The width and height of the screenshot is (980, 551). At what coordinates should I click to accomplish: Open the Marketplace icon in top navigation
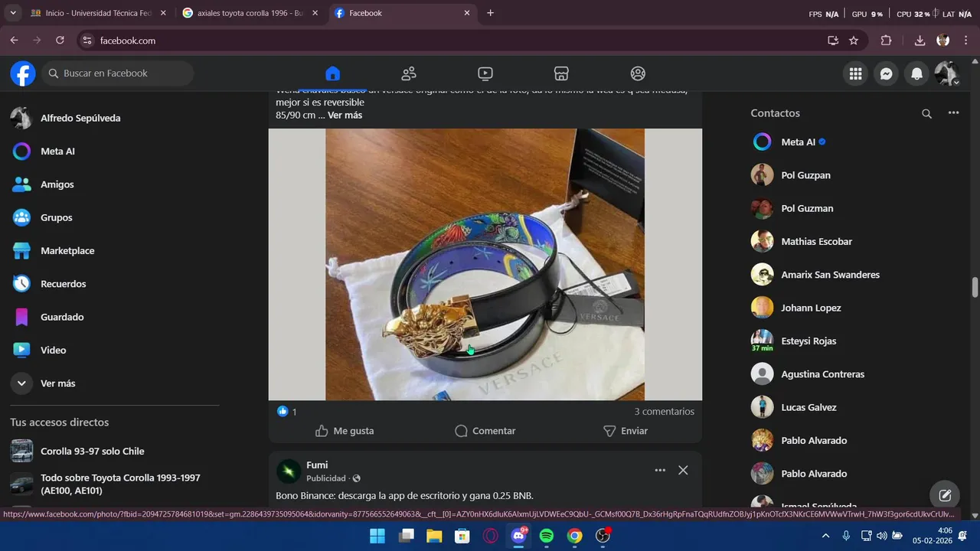(562, 73)
